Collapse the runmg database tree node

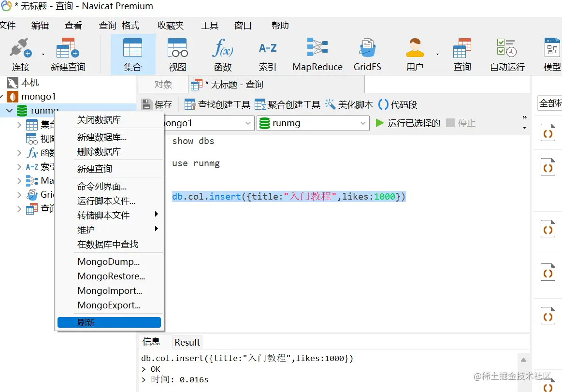pos(10,111)
